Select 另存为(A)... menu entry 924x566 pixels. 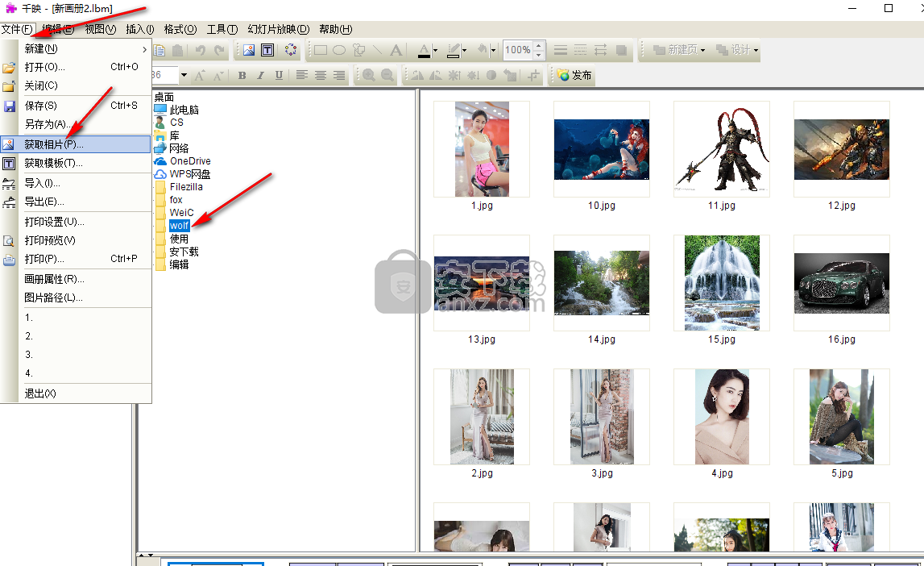(x=76, y=124)
